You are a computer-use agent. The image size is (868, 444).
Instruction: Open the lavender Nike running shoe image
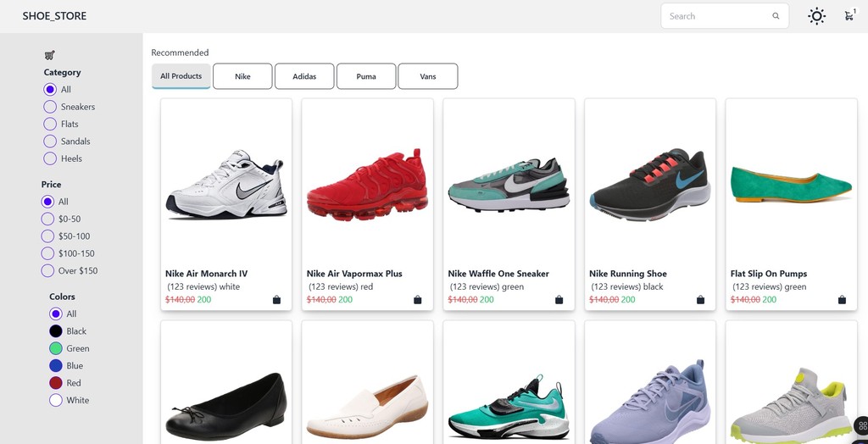650,402
